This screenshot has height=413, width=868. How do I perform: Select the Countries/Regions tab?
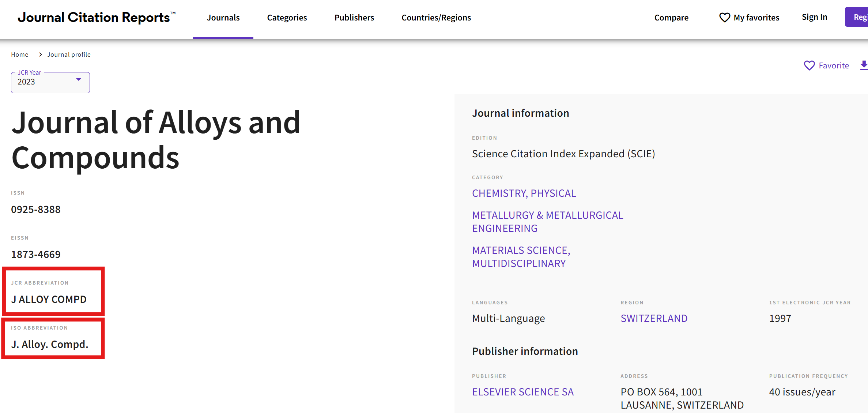(x=436, y=18)
